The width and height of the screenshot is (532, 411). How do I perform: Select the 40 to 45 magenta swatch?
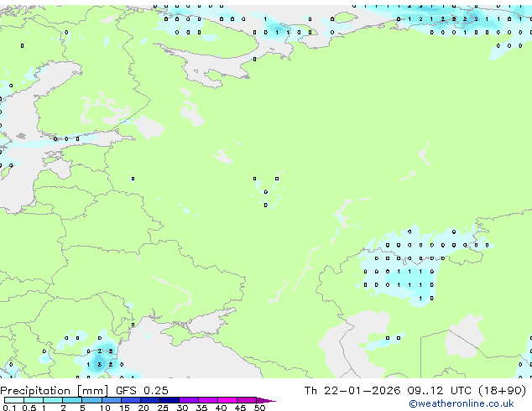click(227, 400)
